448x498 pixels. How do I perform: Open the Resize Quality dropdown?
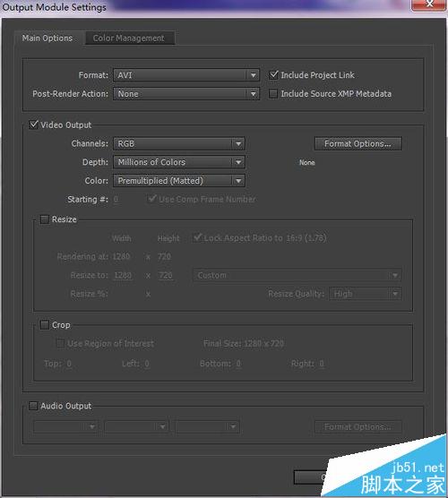tap(366, 294)
